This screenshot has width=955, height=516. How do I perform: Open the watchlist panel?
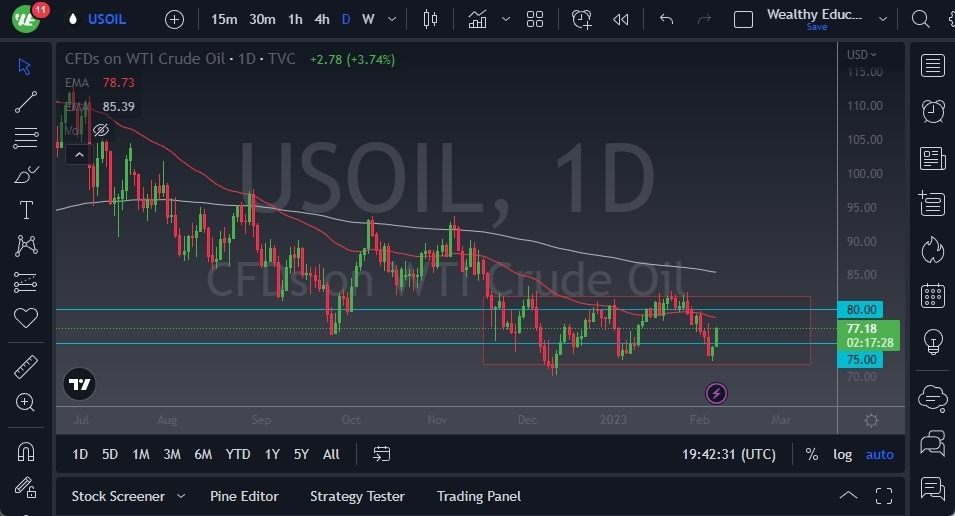pyautogui.click(x=932, y=66)
